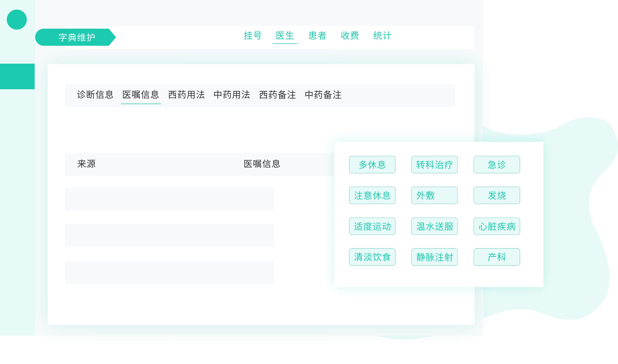Go to the 收费 navigation tab
The width and height of the screenshot is (618, 364).
point(350,36)
